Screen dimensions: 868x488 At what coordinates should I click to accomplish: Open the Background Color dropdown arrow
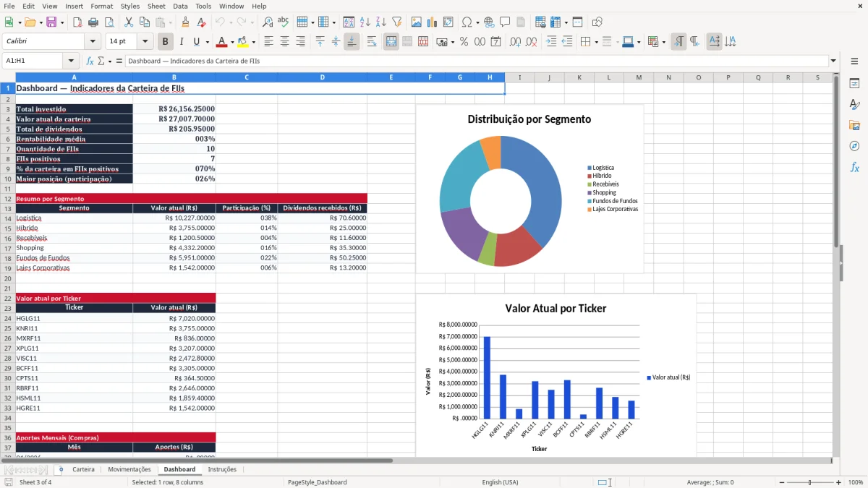click(254, 42)
